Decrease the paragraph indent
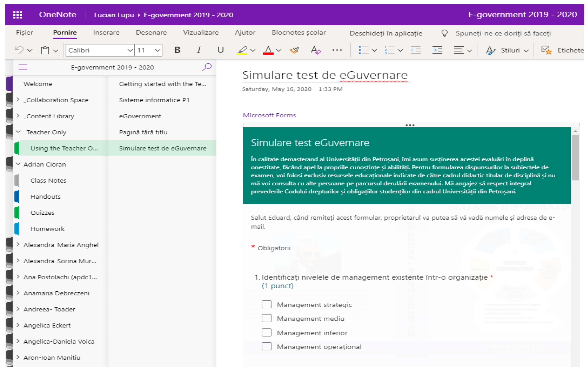The width and height of the screenshot is (588, 372). click(x=416, y=50)
